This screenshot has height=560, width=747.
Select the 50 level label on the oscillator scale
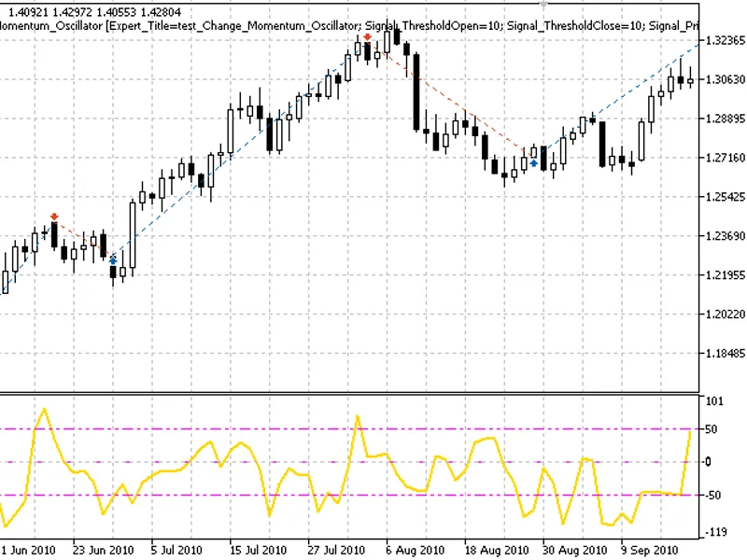click(711, 429)
